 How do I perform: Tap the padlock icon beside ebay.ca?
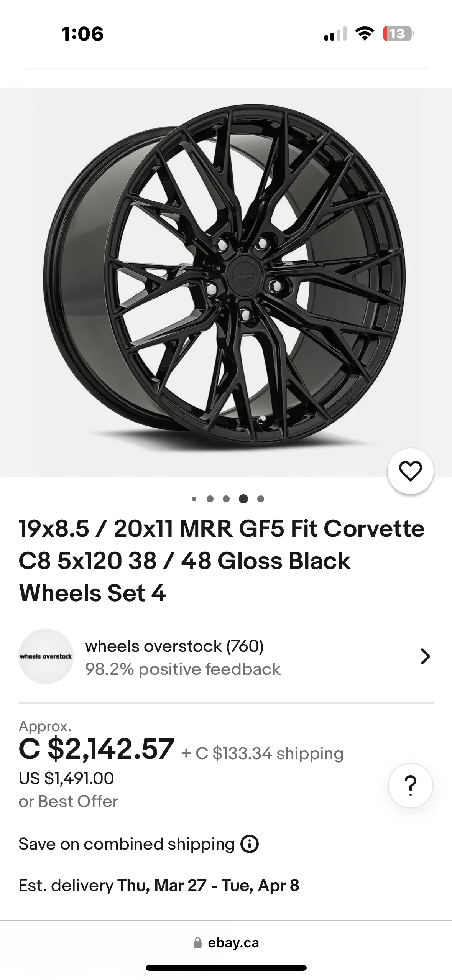point(198,943)
